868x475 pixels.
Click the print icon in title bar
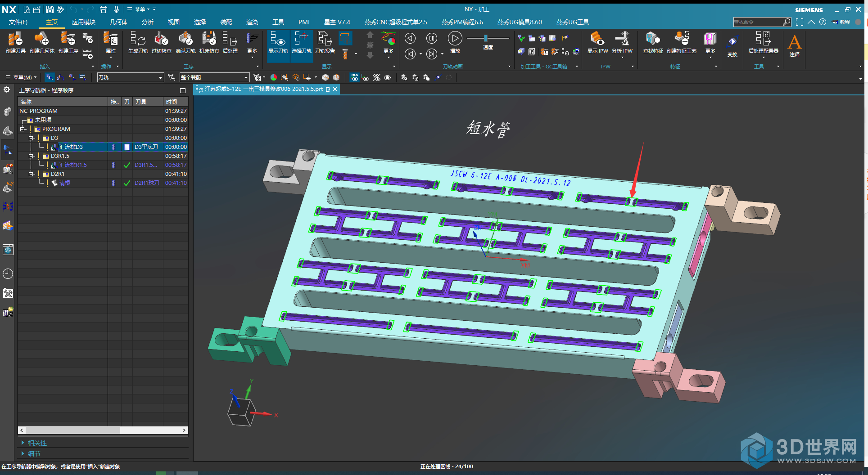104,9
